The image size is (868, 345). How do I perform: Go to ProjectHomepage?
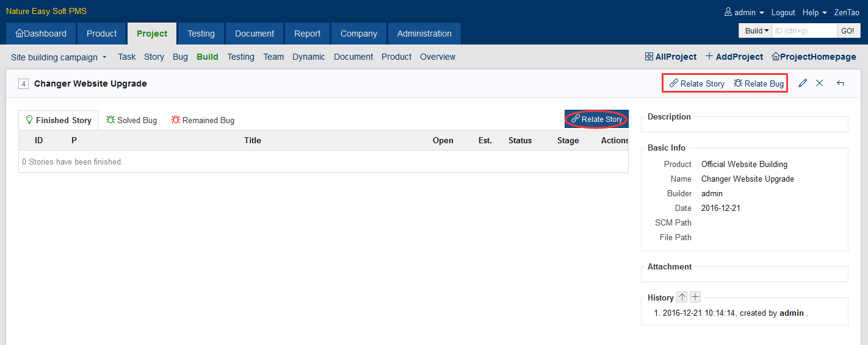click(814, 57)
